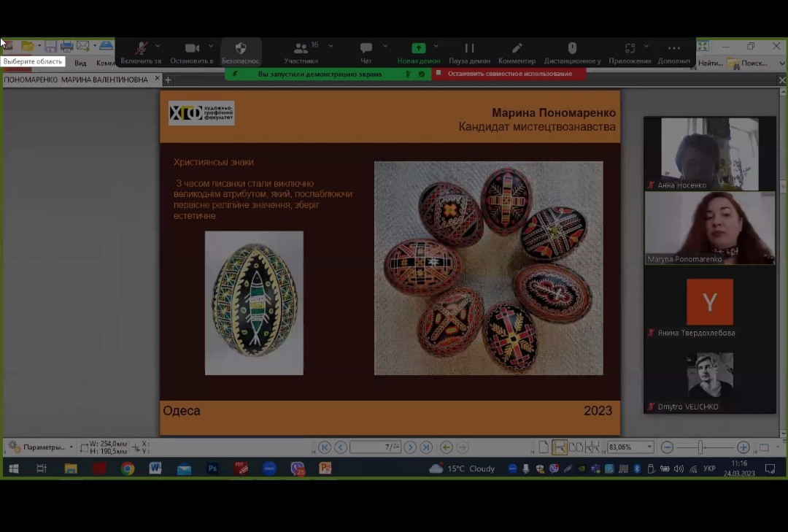
Task: Click Stop Share red button
Action: coord(509,74)
